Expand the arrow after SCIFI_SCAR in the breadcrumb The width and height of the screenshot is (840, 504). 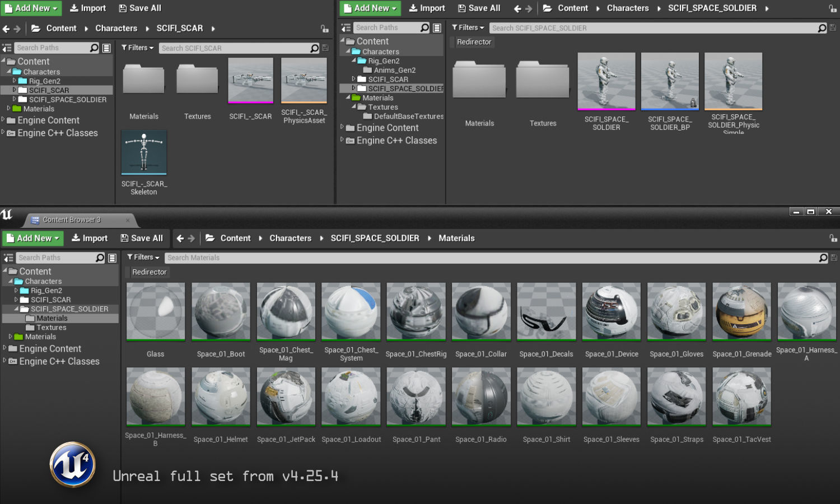(x=213, y=29)
